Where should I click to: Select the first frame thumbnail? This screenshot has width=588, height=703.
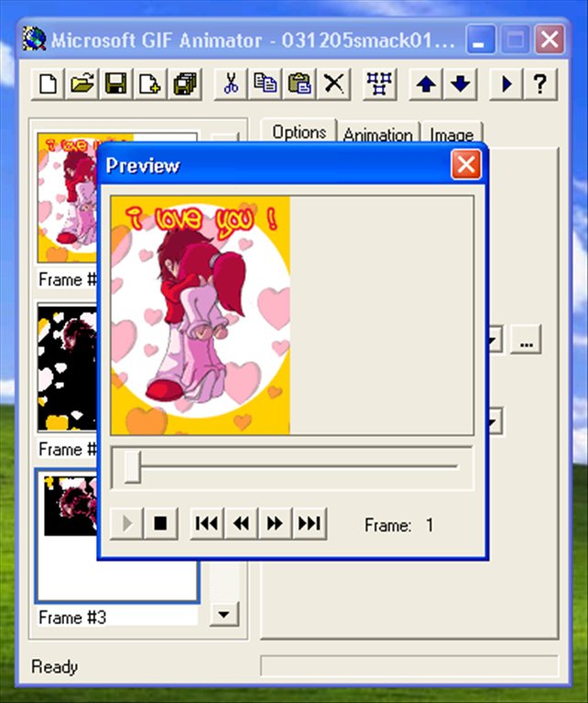tap(67, 197)
